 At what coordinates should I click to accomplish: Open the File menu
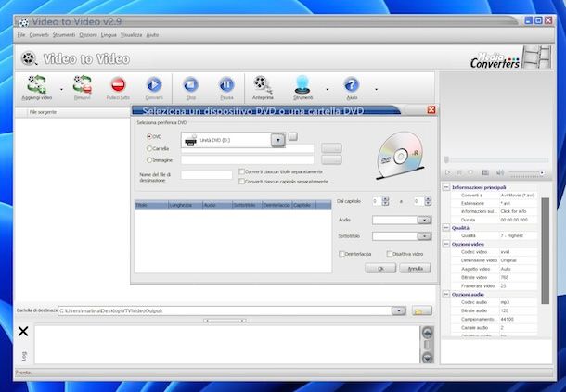[21, 35]
